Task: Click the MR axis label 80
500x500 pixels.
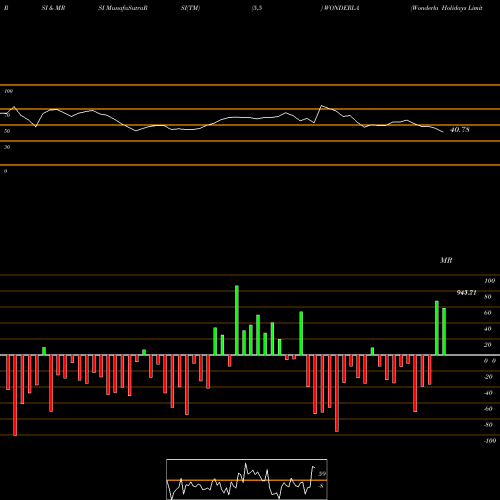Action: pyautogui.click(x=488, y=297)
